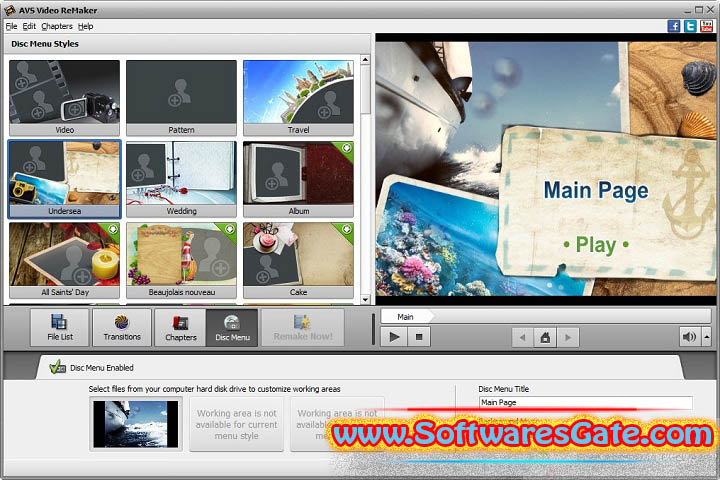This screenshot has width=720, height=480.
Task: Select the Beaujolais nouveau menu style
Action: click(181, 260)
